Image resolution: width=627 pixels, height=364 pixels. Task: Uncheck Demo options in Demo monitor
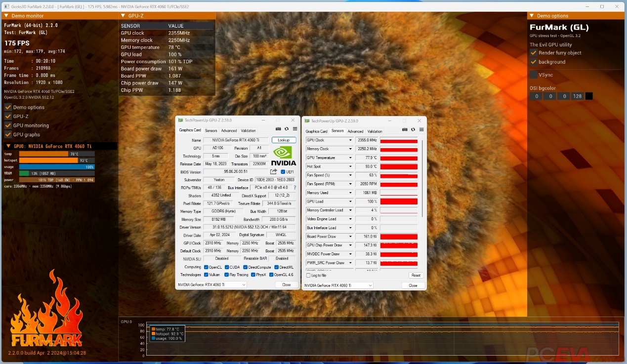[x=8, y=107]
